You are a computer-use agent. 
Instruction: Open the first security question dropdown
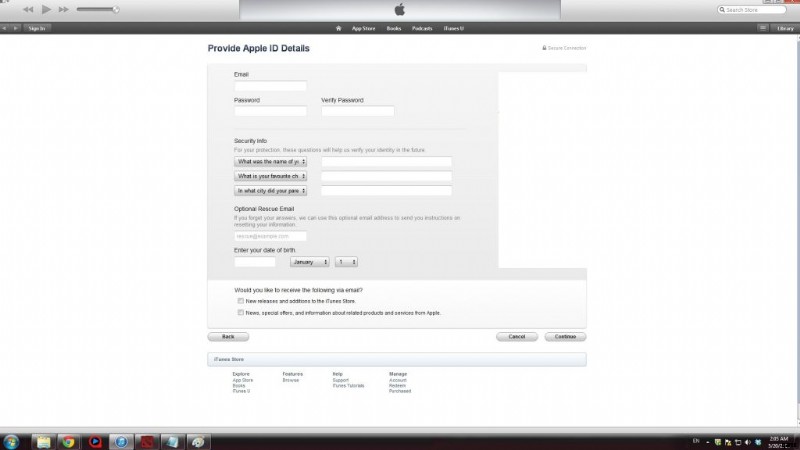click(x=270, y=161)
